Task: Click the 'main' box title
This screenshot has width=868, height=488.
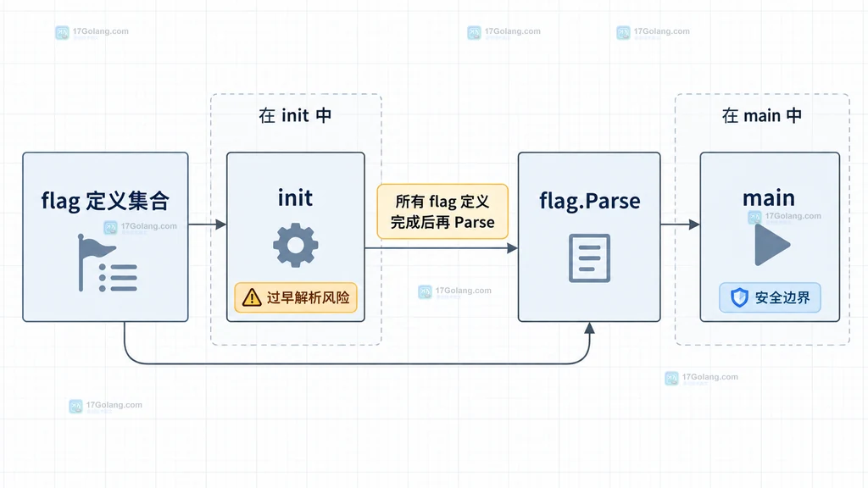Action: pyautogui.click(x=769, y=197)
